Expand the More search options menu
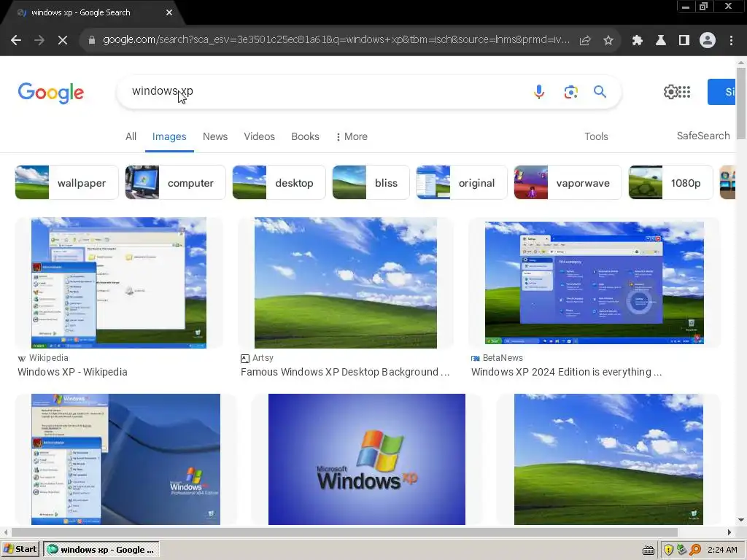Viewport: 747px width, 560px height. tap(352, 136)
